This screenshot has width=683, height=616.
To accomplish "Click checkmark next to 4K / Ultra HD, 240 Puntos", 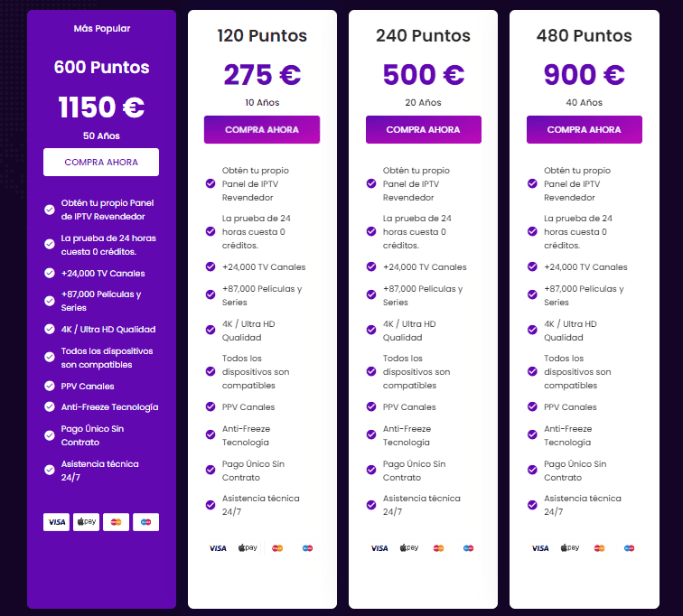I will [370, 331].
